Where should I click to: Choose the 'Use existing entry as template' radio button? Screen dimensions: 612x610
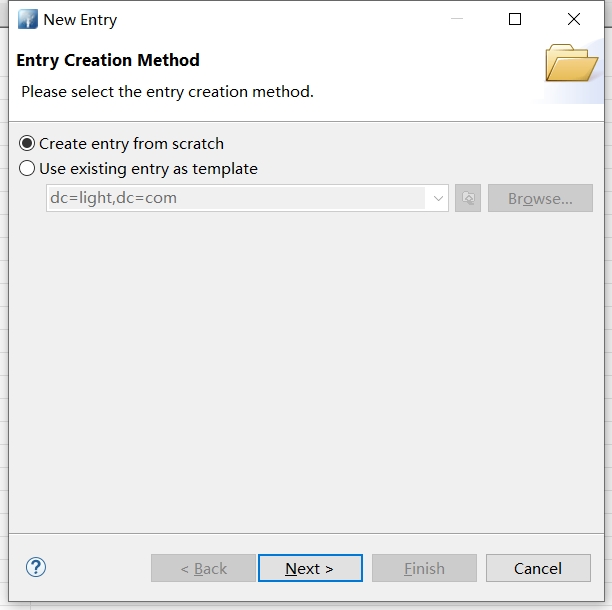pyautogui.click(x=27, y=169)
